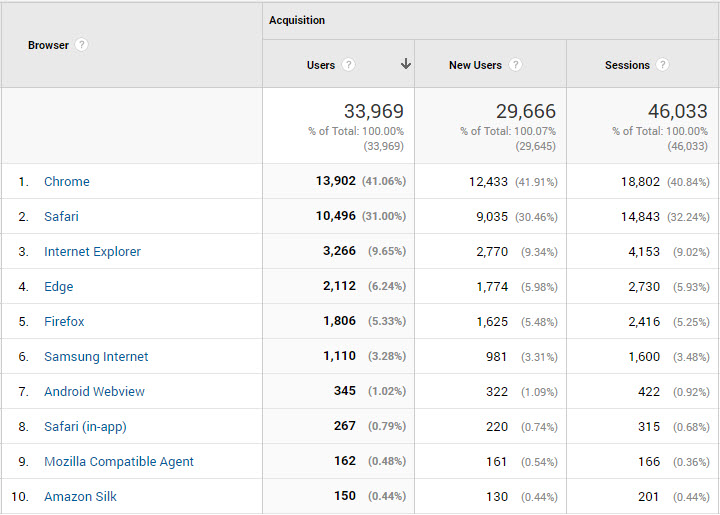Viewport: 720px width, 515px height.
Task: Click the help icon next to Users
Action: coord(349,65)
